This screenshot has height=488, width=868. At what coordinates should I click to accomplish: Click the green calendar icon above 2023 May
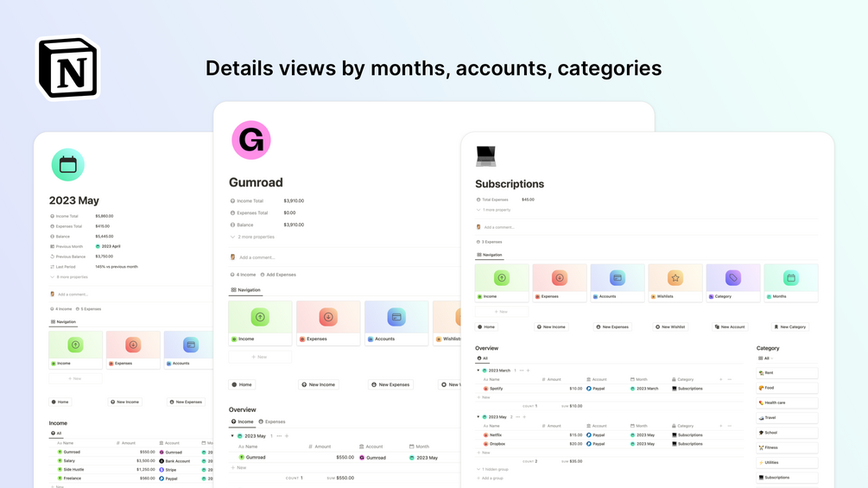(x=67, y=165)
